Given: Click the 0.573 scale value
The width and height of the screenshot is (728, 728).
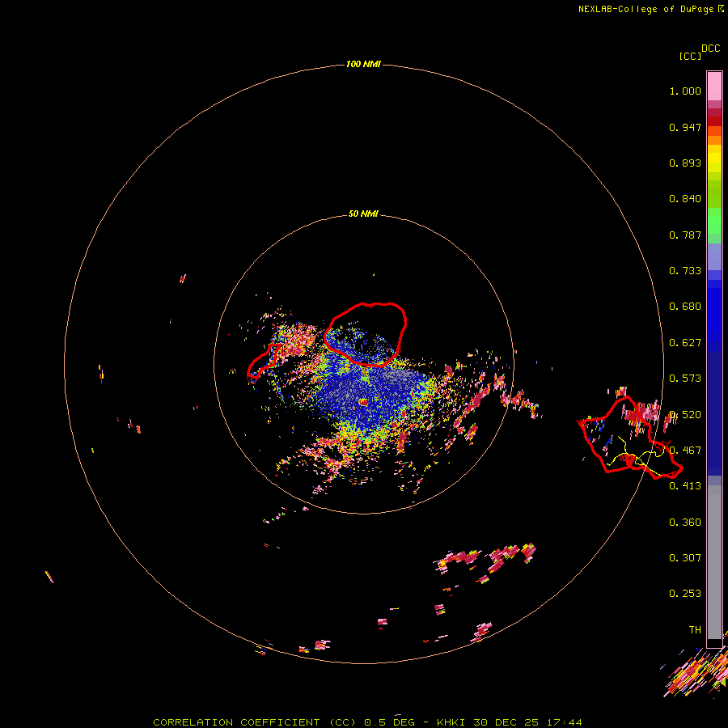Looking at the screenshot, I should click(x=685, y=379).
